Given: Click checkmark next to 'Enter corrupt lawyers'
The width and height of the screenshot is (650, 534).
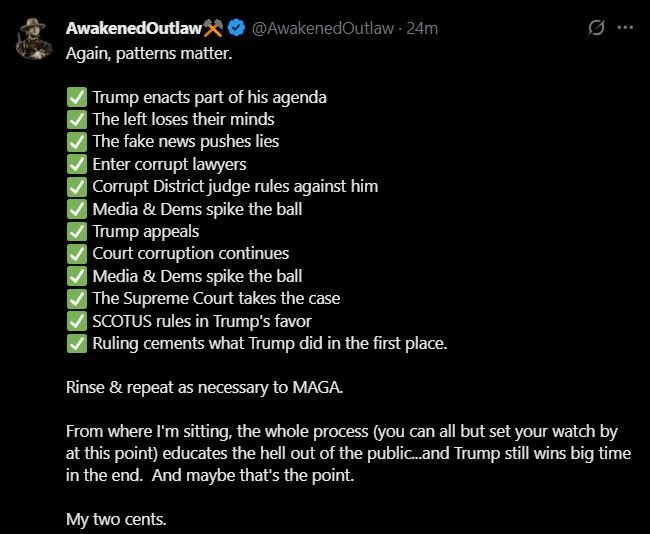Looking at the screenshot, I should coord(77,164).
